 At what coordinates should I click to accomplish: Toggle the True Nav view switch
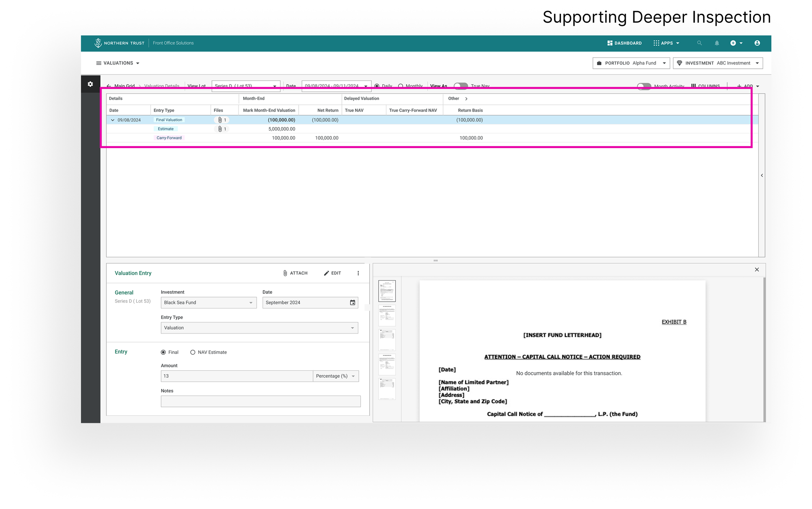(460, 86)
